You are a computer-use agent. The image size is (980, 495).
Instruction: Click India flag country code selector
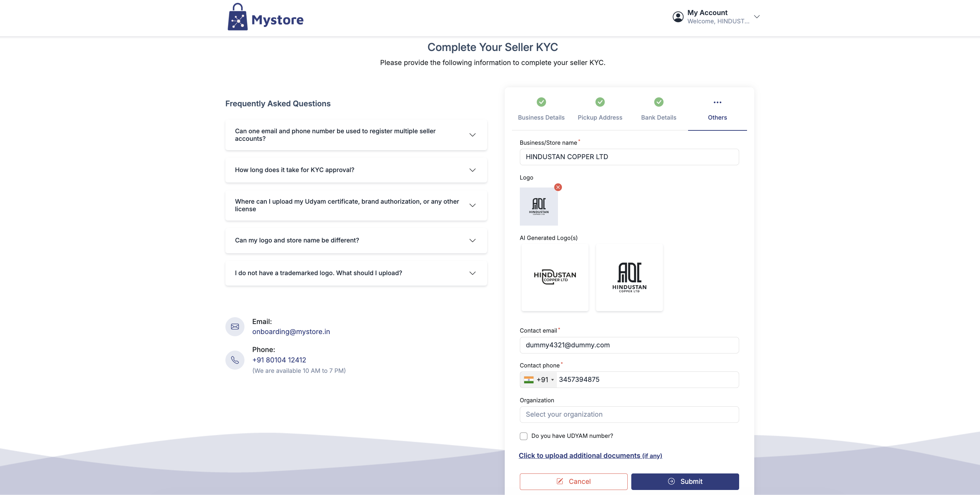(538, 379)
